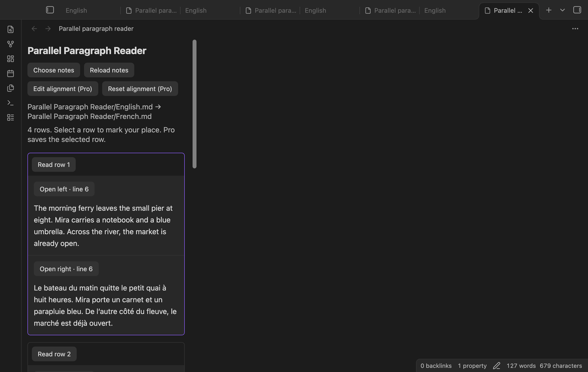Open the command palette ribbon icon
The width and height of the screenshot is (588, 372).
coord(10,103)
